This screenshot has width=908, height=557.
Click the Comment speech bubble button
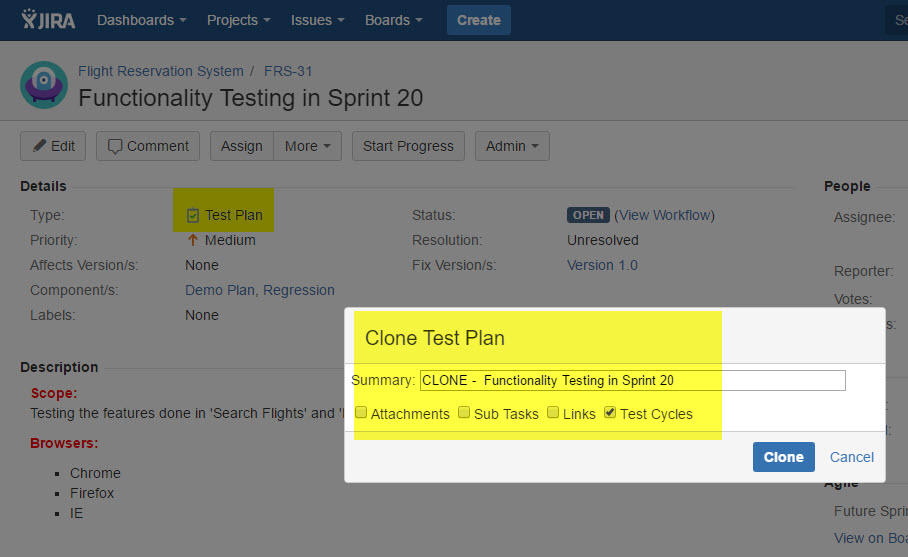click(x=148, y=146)
